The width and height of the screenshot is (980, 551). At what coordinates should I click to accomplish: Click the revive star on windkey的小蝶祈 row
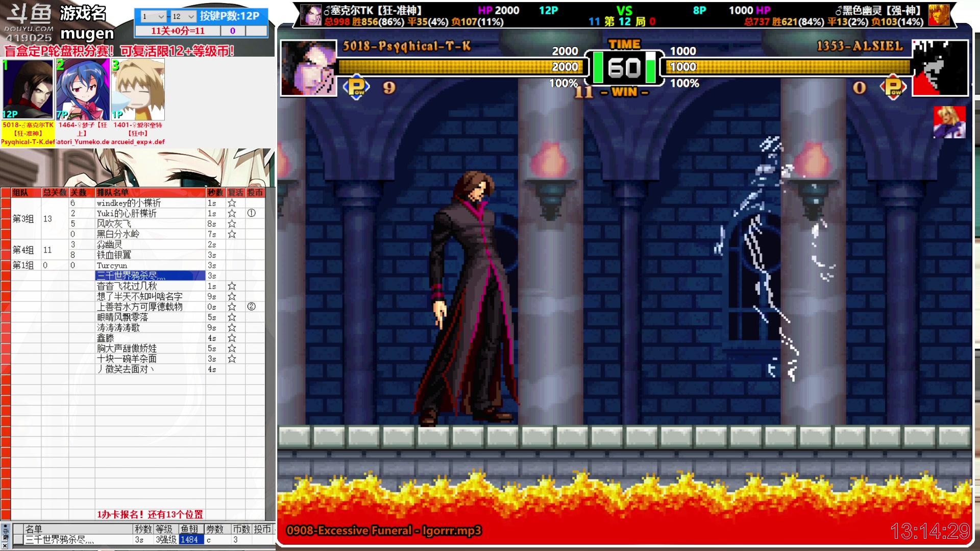(232, 203)
